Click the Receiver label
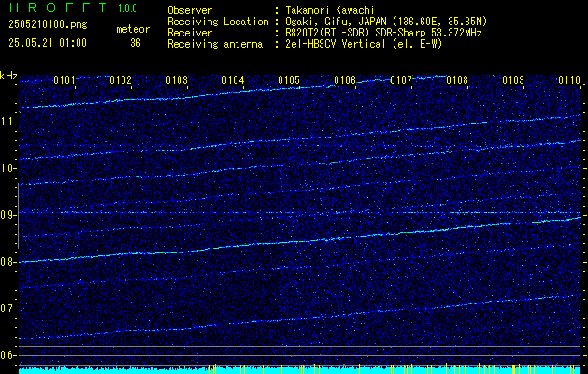The image size is (588, 374). (x=190, y=33)
